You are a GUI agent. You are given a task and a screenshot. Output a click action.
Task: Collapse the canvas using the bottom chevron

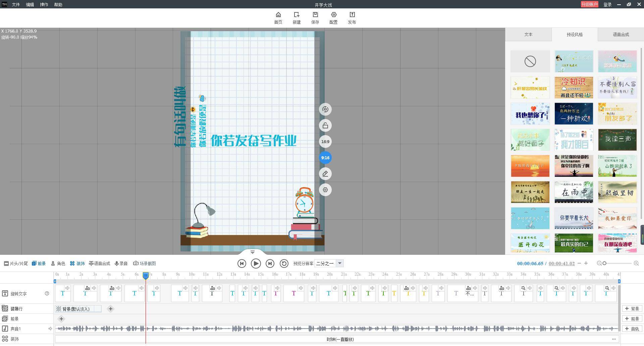click(x=253, y=252)
